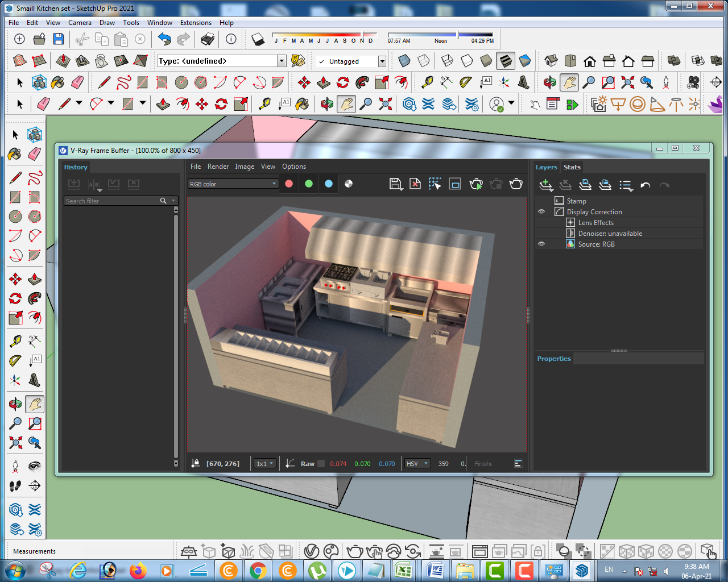Switch to the Stats tab
This screenshot has height=582, width=728.
tap(572, 167)
